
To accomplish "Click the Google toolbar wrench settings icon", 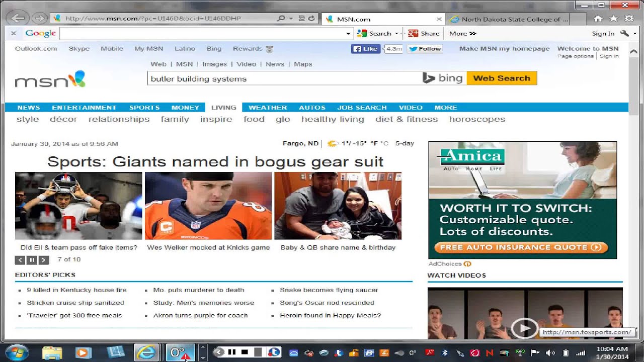I will (624, 33).
